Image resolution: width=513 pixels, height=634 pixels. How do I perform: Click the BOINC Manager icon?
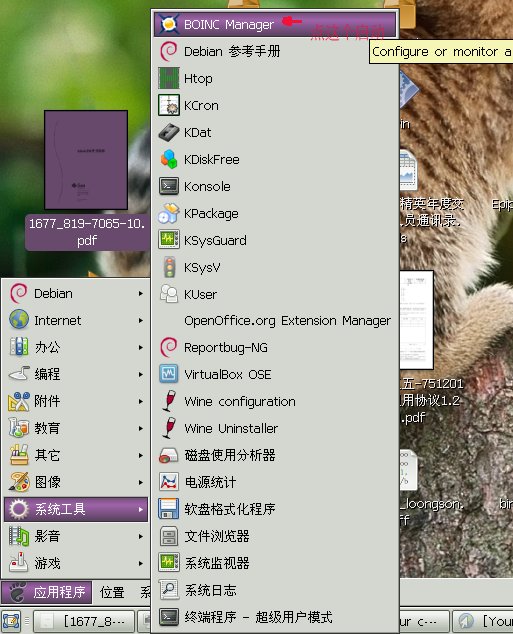tap(169, 24)
